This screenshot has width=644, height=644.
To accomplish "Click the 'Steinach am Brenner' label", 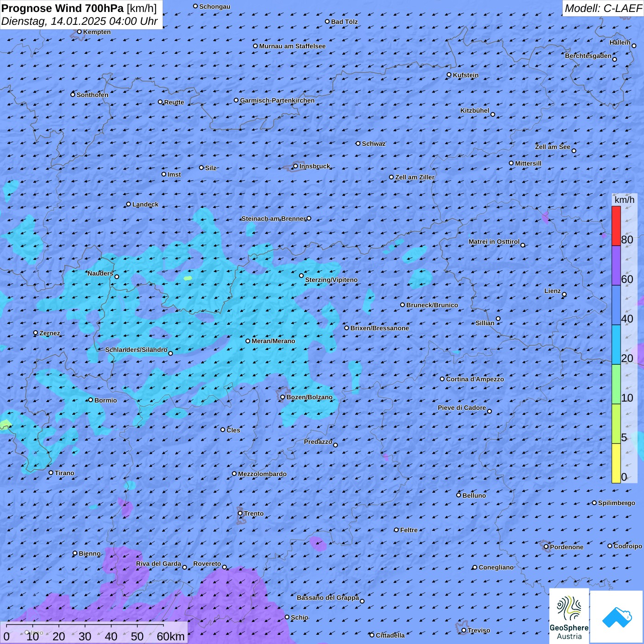I will [x=274, y=218].
